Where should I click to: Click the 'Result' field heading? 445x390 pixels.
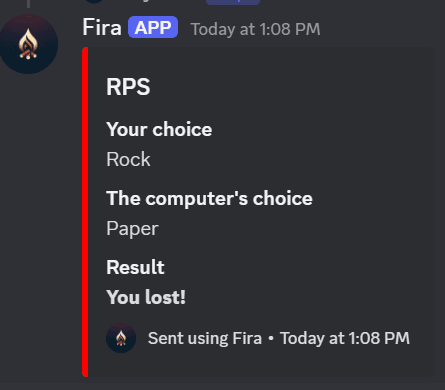(135, 267)
